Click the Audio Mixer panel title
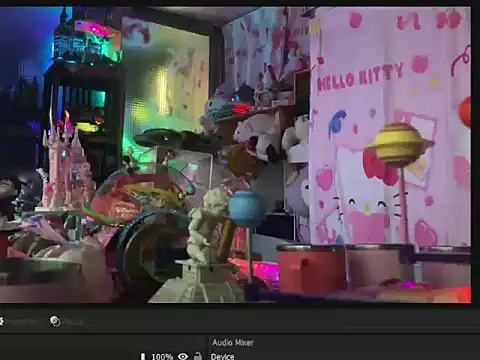Viewport: 480px width, 360px height. click(x=233, y=342)
